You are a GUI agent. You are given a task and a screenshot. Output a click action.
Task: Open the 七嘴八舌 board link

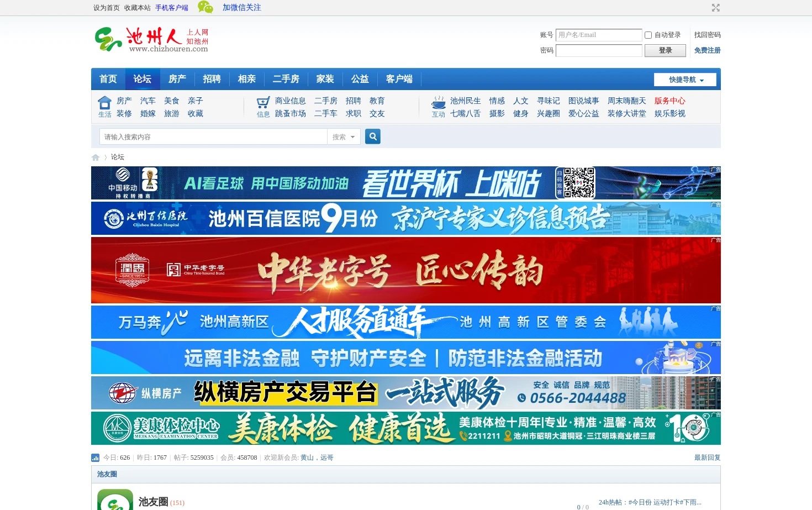(x=466, y=113)
